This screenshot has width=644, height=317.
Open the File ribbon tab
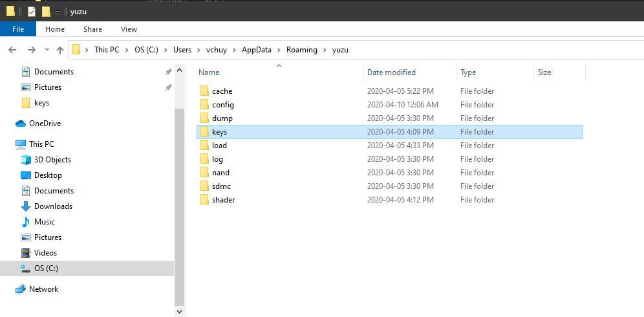pyautogui.click(x=17, y=29)
